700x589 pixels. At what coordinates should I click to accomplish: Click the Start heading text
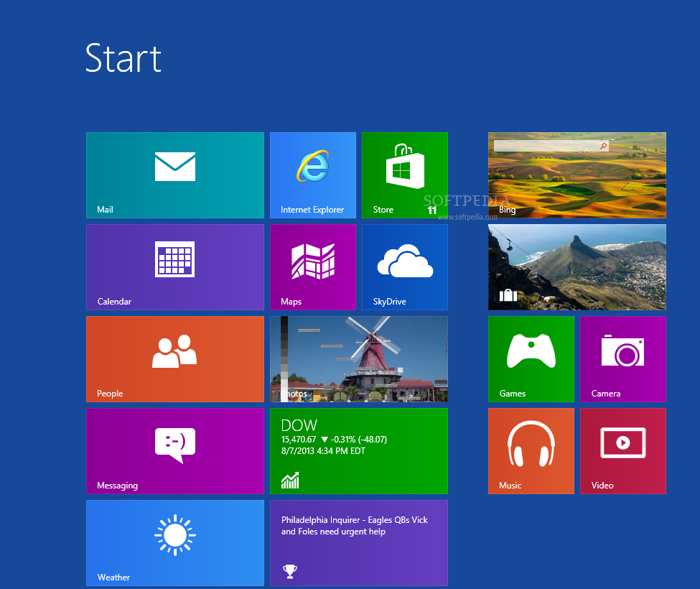(123, 58)
